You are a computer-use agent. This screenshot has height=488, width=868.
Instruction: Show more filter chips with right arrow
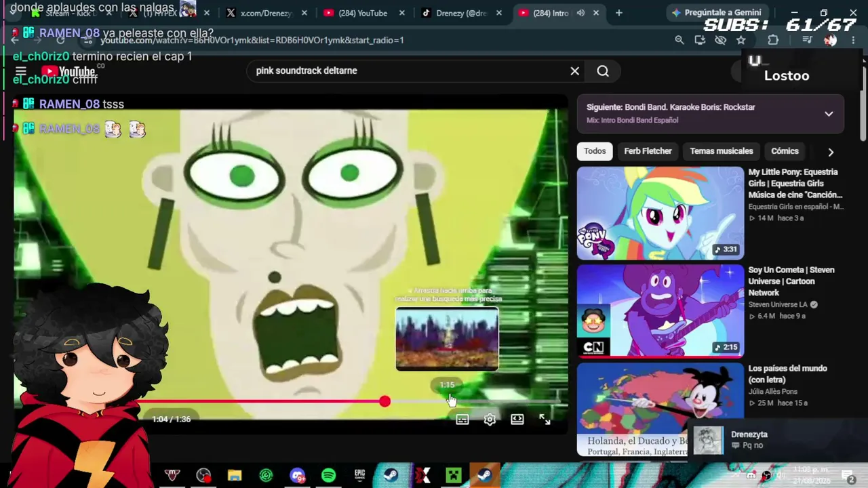click(x=831, y=152)
